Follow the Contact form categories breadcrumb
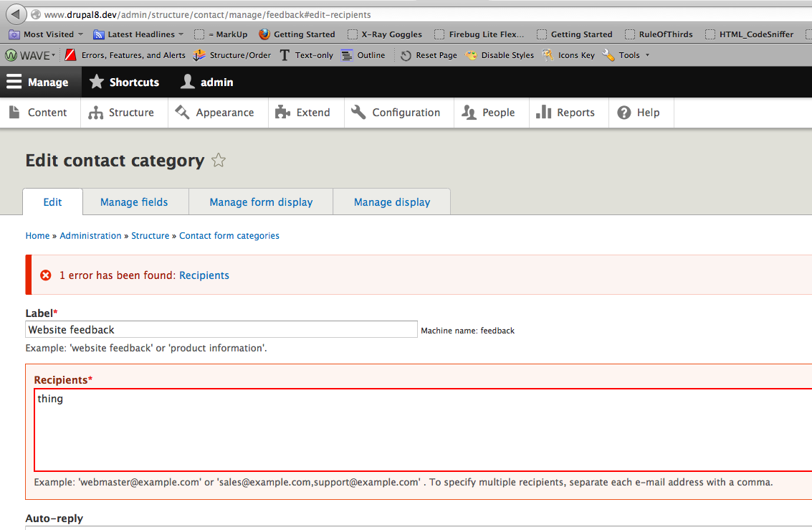 coord(229,236)
